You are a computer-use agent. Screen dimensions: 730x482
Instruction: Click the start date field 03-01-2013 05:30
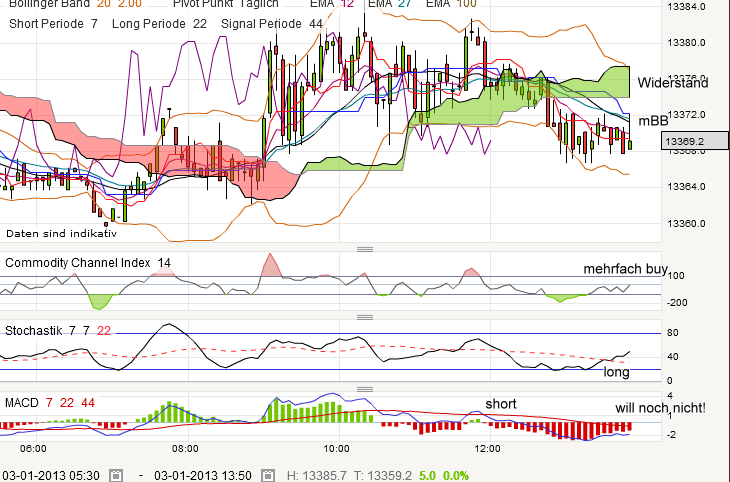51,475
